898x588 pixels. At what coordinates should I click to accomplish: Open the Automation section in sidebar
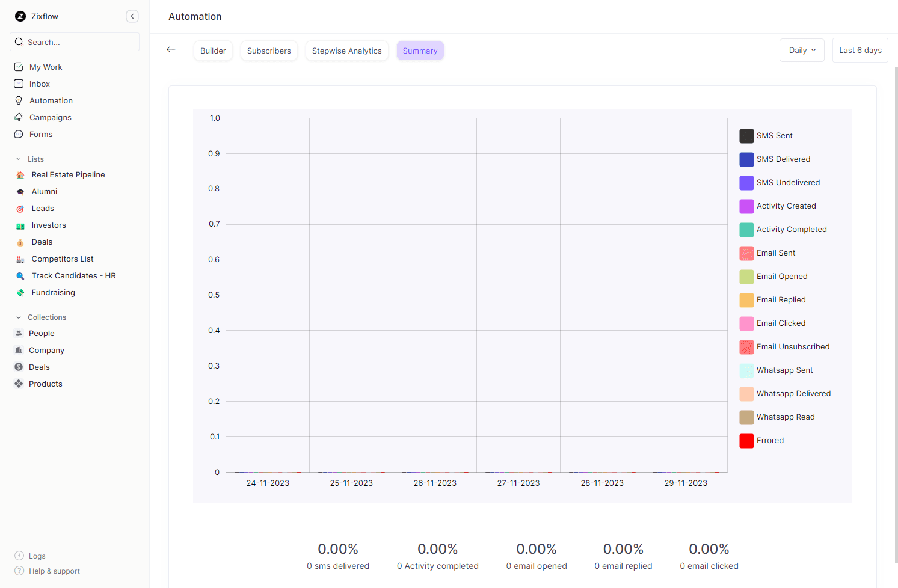[x=51, y=100]
